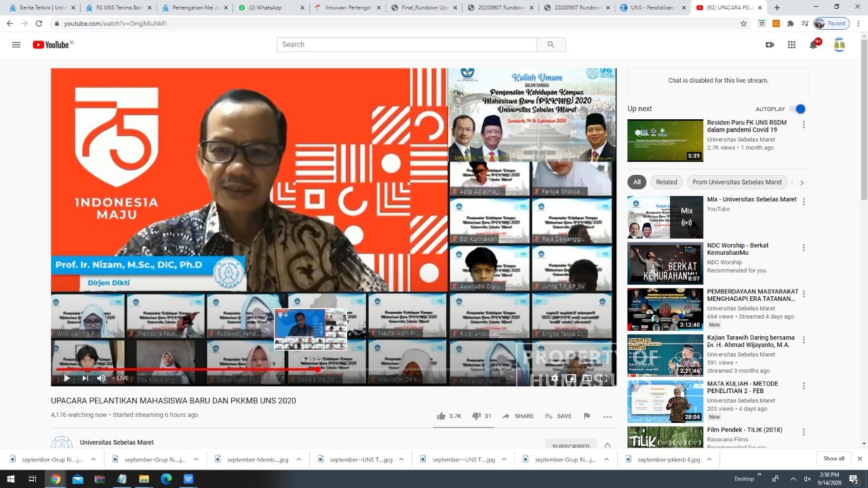Jump to LIVE in the player
Viewport: 868px width, 488px height.
click(119, 378)
